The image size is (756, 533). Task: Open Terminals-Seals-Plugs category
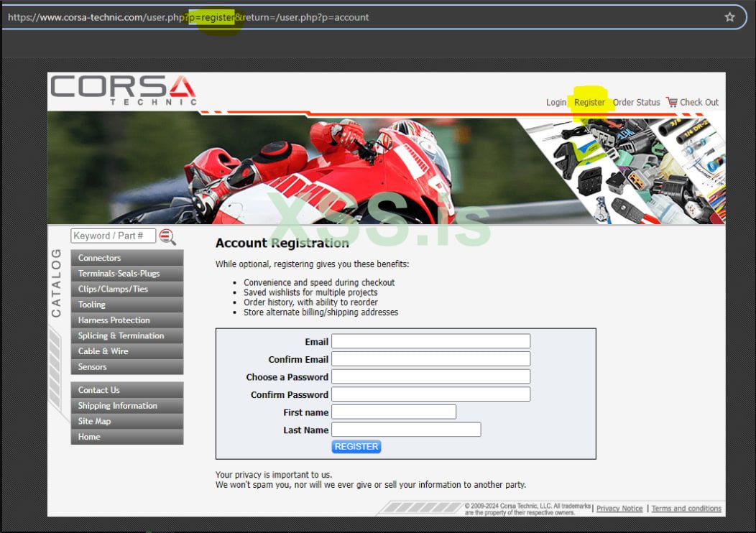(x=126, y=273)
